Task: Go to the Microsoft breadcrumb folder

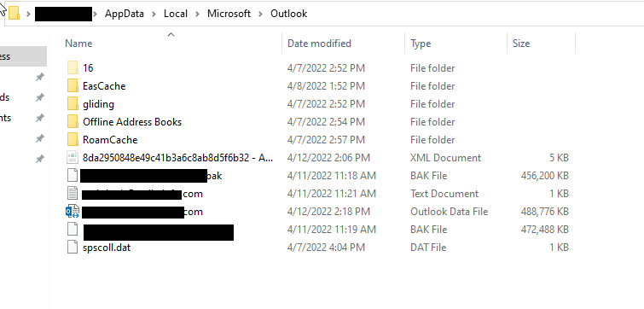Action: tap(229, 14)
